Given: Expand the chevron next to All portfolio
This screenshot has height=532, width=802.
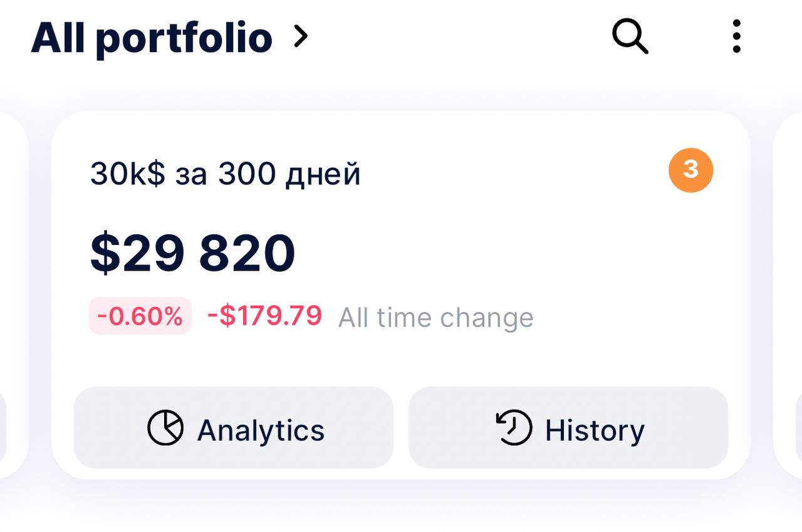Looking at the screenshot, I should pyautogui.click(x=301, y=38).
